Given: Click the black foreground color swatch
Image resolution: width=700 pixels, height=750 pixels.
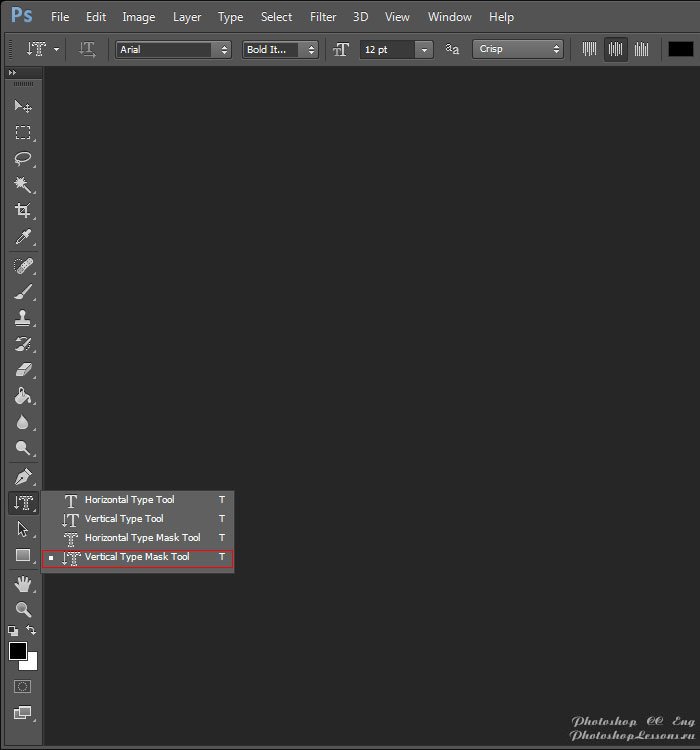Looking at the screenshot, I should [x=18, y=651].
